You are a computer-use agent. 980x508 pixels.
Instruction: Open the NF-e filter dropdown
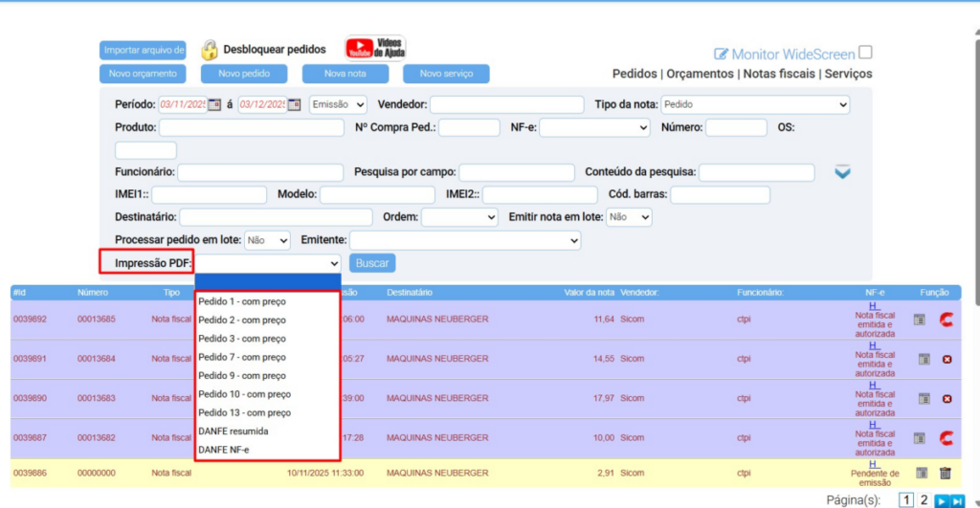tap(593, 127)
